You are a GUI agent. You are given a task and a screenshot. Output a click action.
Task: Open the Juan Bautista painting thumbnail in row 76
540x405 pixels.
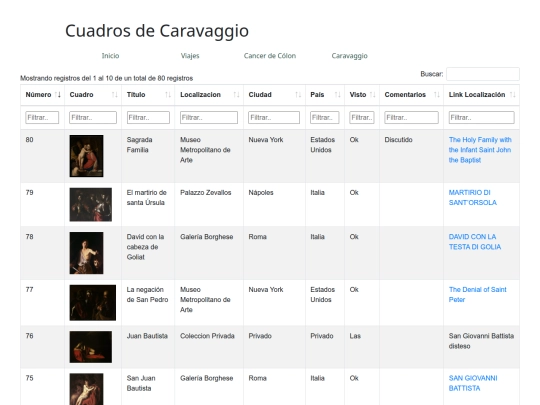coord(91,347)
